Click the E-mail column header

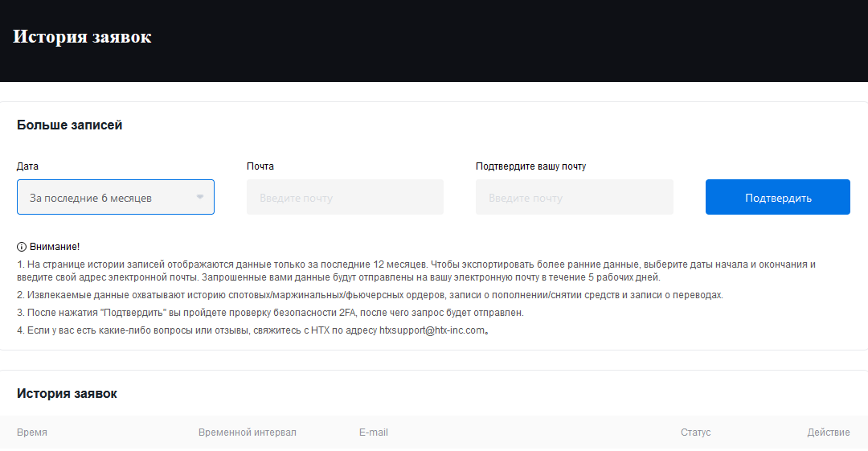[373, 433]
